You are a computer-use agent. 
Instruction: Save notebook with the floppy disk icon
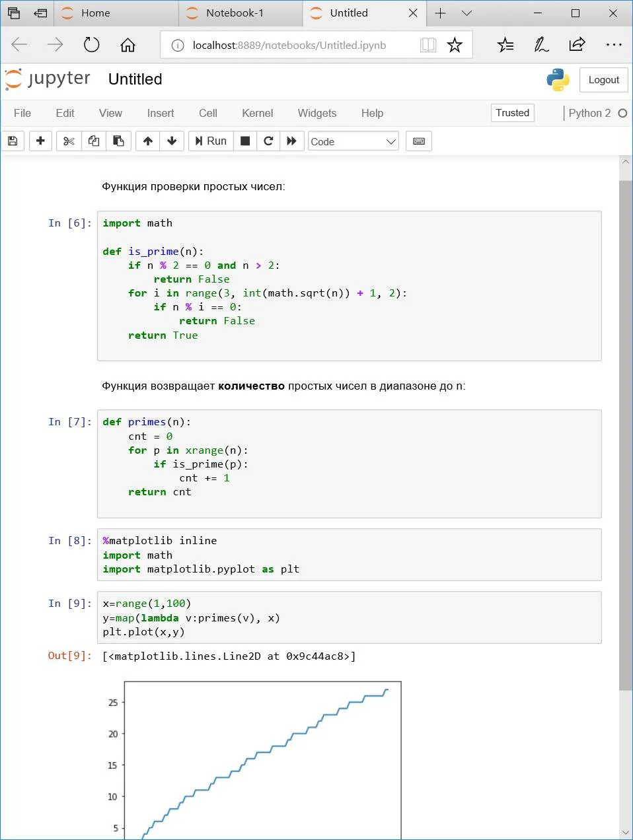click(13, 141)
